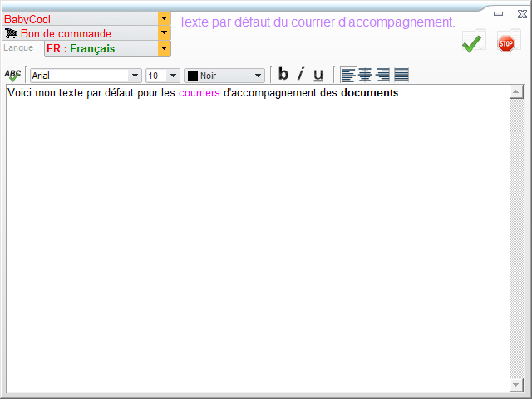
Task: Open the Noir text color selector
Action: point(259,76)
